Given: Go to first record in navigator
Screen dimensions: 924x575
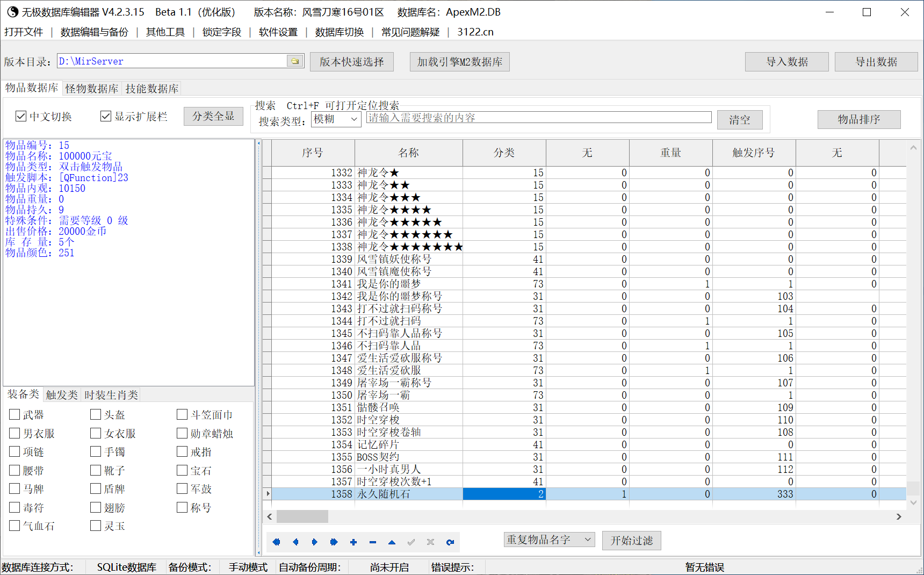Looking at the screenshot, I should tap(276, 542).
